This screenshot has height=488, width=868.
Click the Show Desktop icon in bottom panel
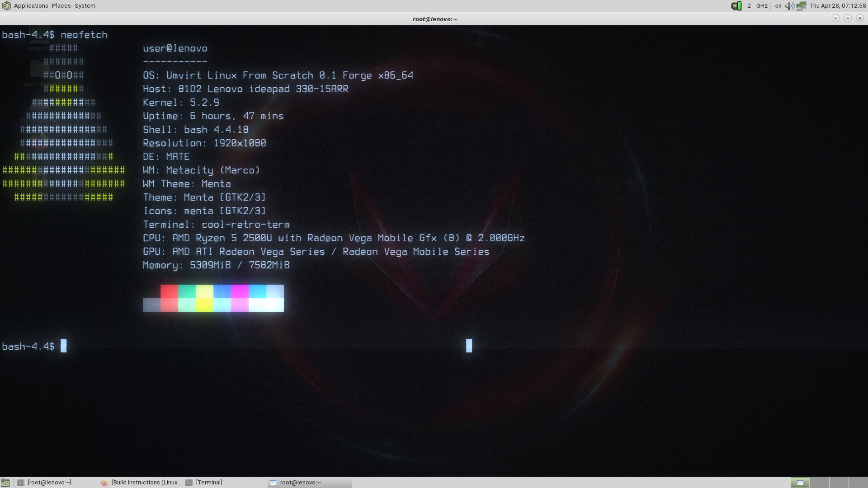(5, 483)
